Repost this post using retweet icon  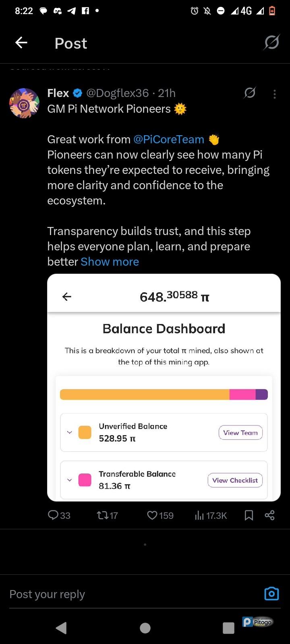(102, 515)
